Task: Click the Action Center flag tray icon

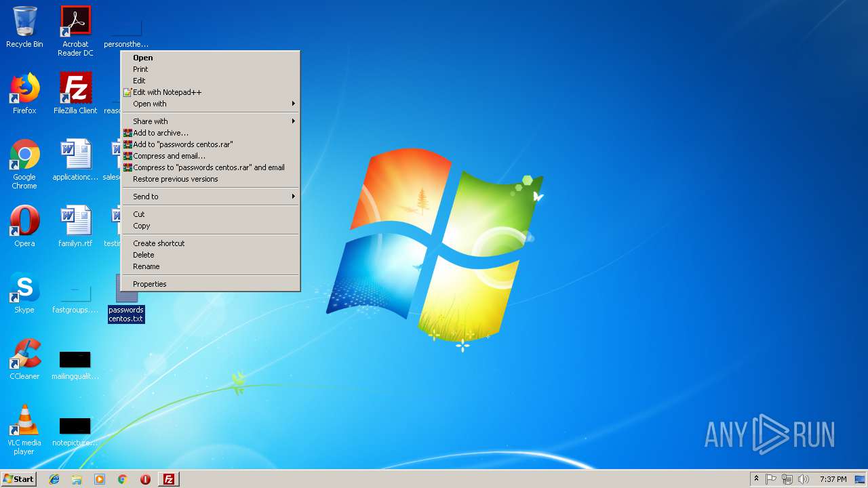Action: pyautogui.click(x=771, y=479)
